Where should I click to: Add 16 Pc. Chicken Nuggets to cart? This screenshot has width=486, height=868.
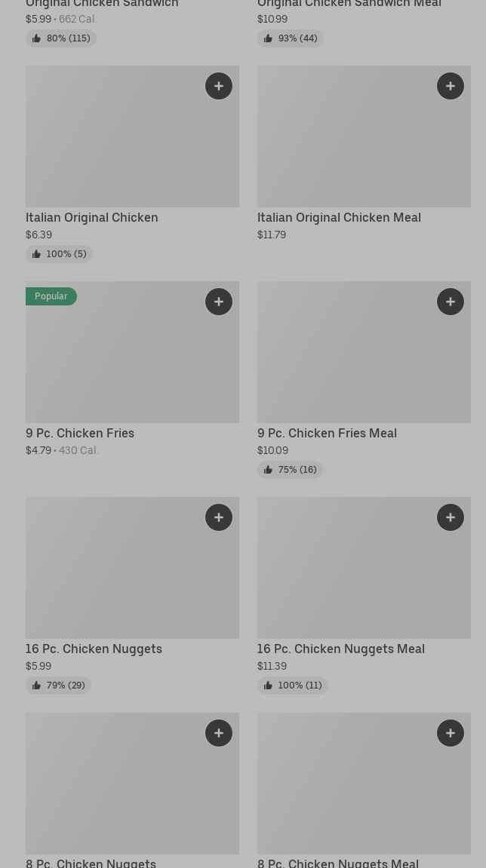[219, 517]
